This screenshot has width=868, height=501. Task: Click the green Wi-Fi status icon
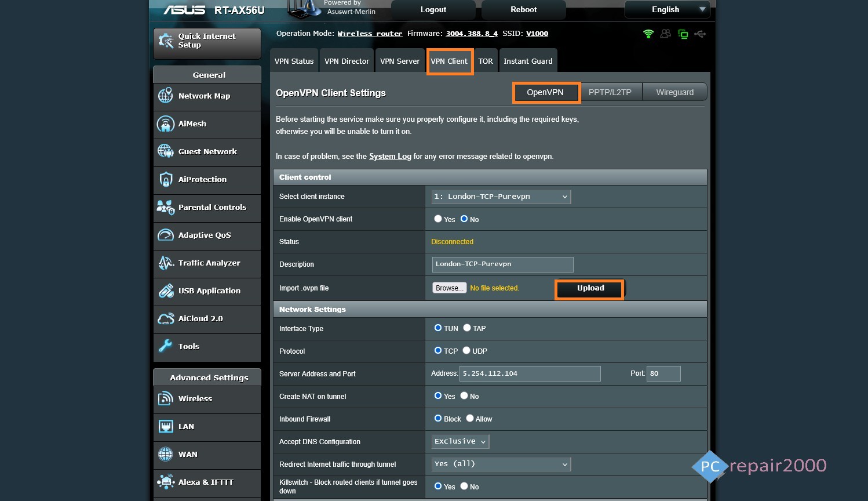[x=648, y=34]
